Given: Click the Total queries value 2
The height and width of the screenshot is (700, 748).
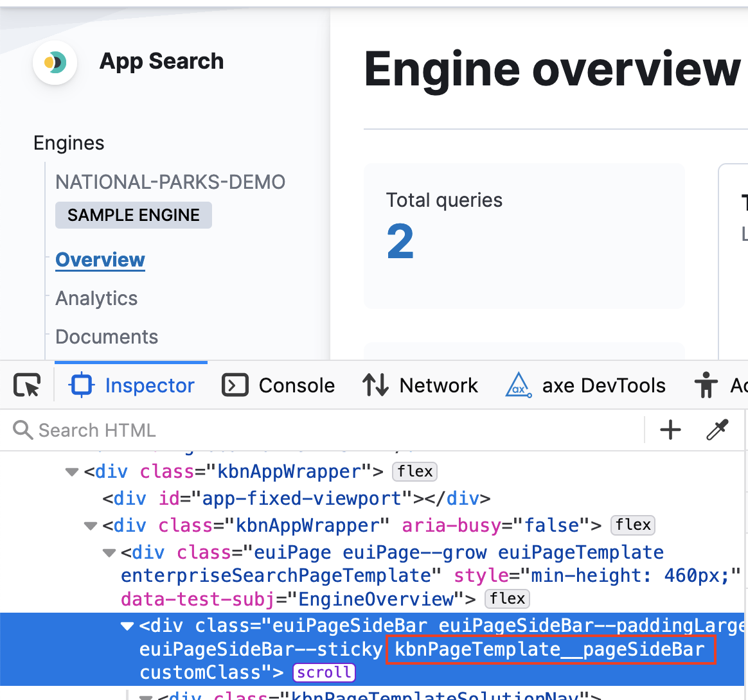Looking at the screenshot, I should (x=400, y=241).
